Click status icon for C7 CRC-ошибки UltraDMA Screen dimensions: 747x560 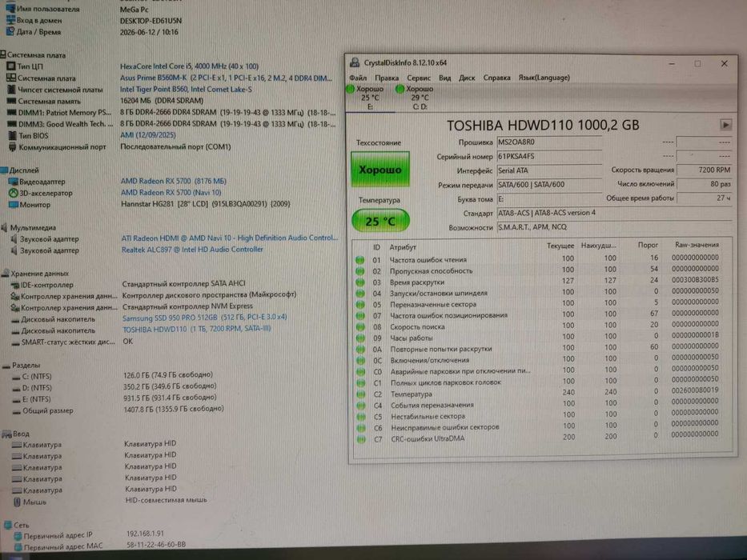[x=362, y=439]
